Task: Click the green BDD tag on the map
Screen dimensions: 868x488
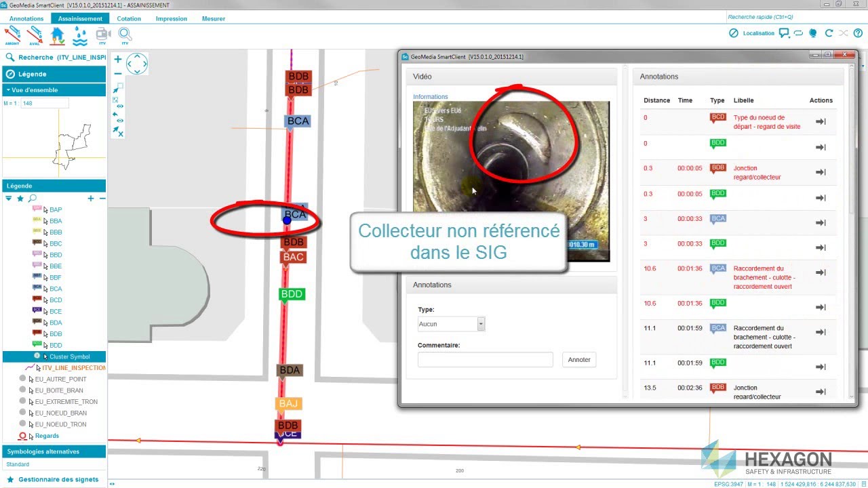Action: pos(292,294)
